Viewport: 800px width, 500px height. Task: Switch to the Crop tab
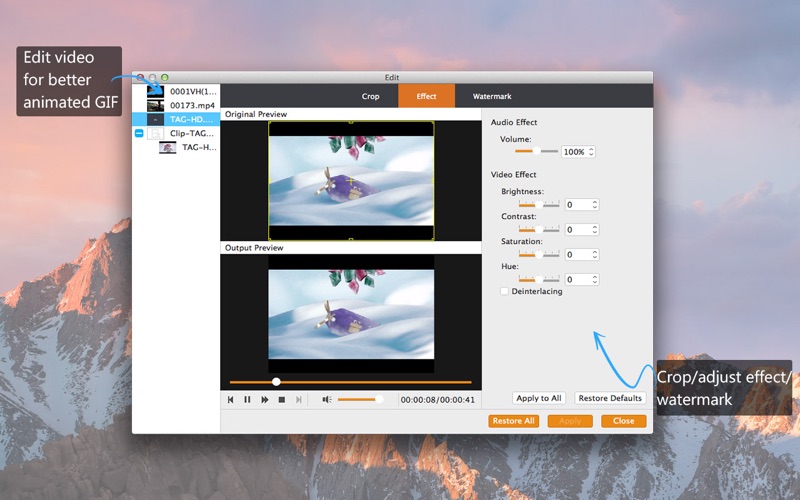tap(370, 96)
